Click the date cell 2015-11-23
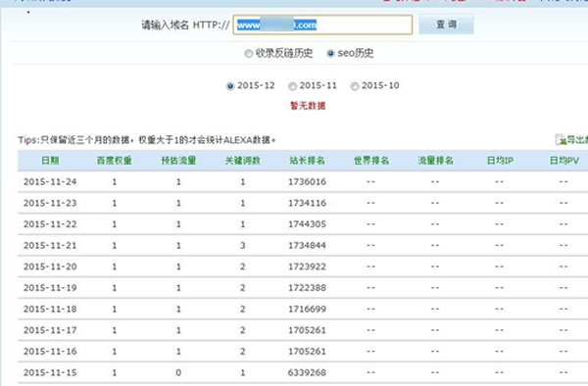The image size is (588, 386). pyautogui.click(x=50, y=203)
